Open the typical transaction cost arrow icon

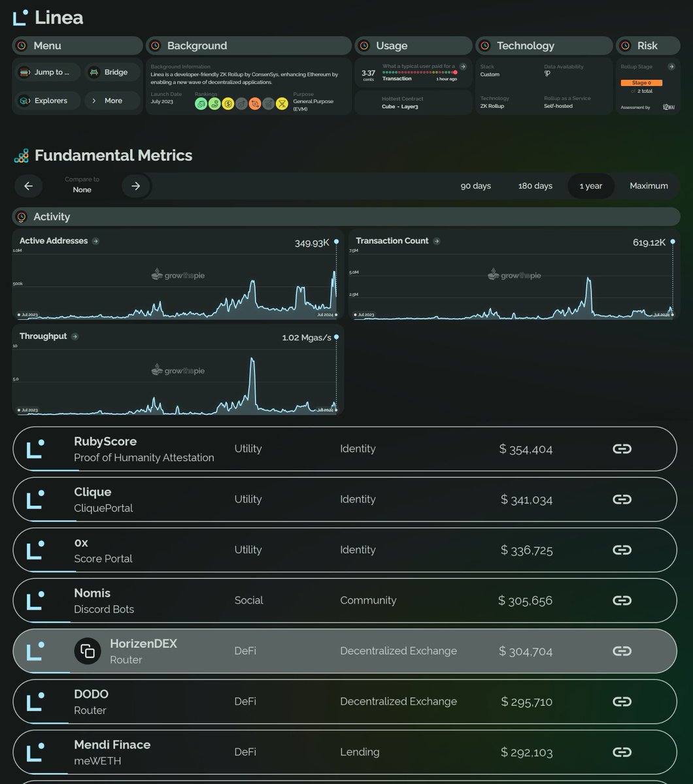click(x=463, y=67)
